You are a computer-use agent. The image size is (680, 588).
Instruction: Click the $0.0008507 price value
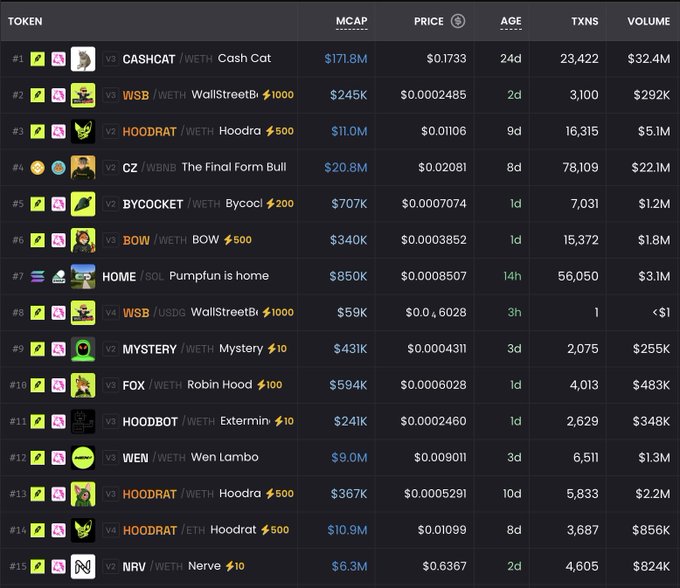[x=433, y=276]
